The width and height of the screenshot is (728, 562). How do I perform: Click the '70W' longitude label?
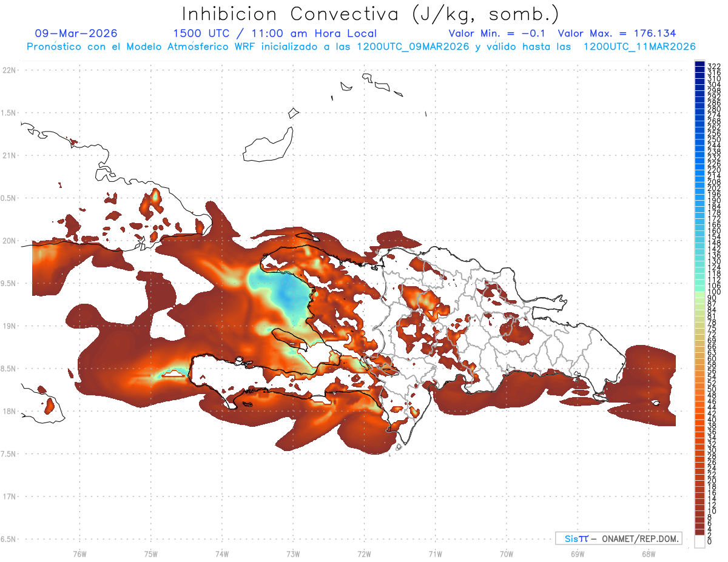point(507,554)
